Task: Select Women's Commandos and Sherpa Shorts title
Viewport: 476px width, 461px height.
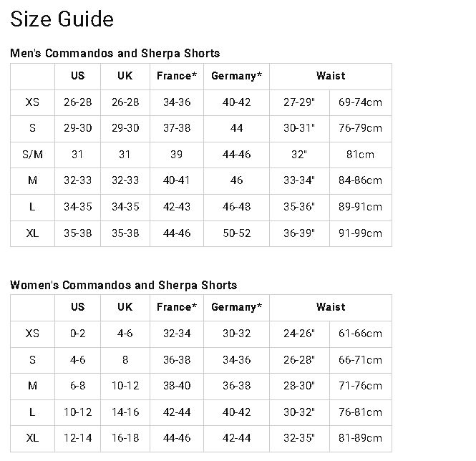Action: click(x=123, y=285)
